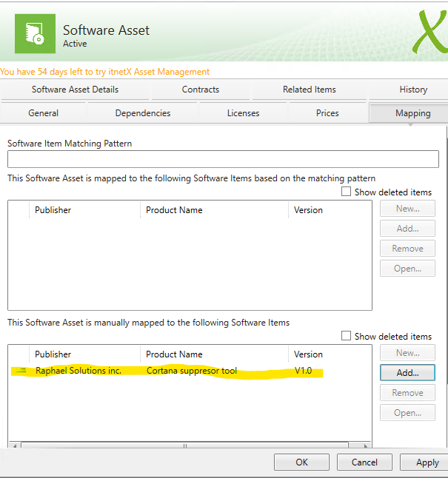Screen dimensions: 448x478
Task: Switch to the Software Asset Details tab
Action: pos(75,90)
